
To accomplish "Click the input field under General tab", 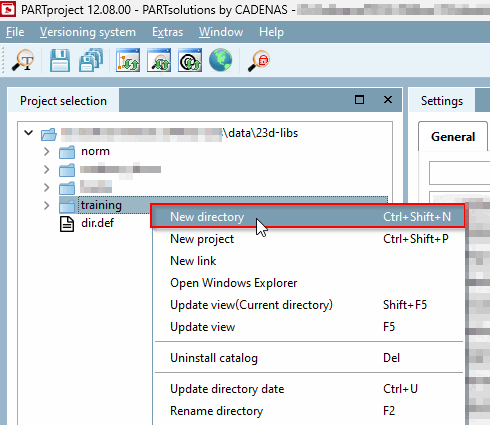I will [x=459, y=173].
